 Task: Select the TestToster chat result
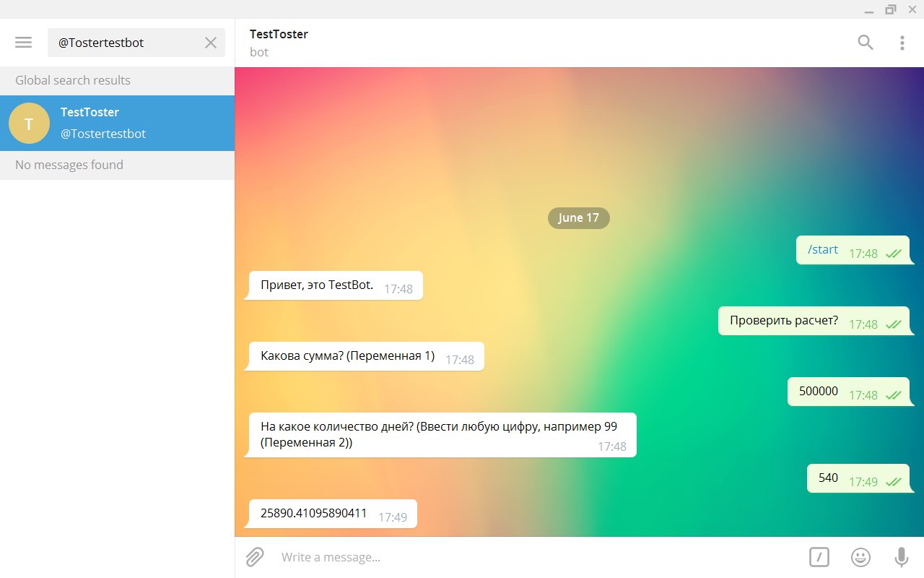[117, 123]
